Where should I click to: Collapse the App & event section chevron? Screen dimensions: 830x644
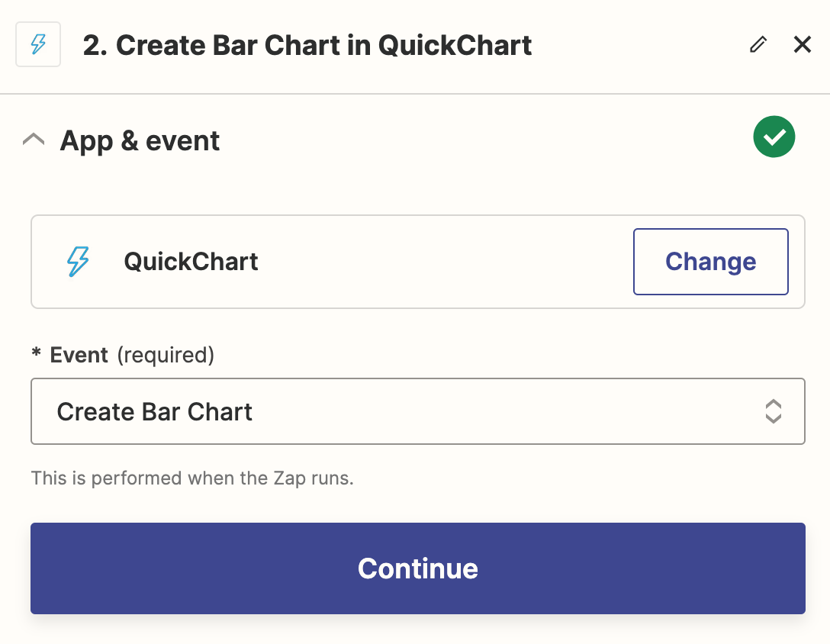click(34, 140)
